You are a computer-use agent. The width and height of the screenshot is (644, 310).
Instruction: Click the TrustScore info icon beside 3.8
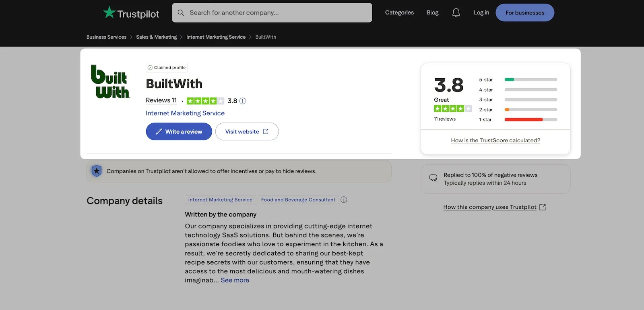[242, 101]
